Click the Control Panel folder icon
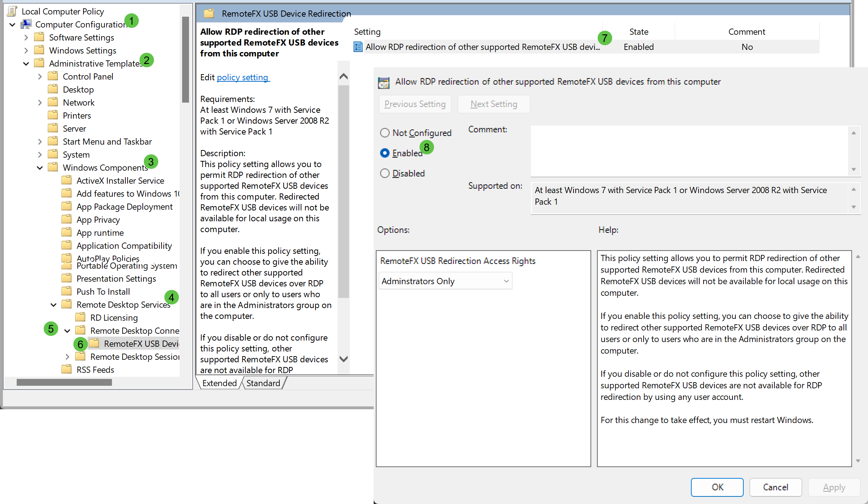The image size is (868, 504). 53,76
